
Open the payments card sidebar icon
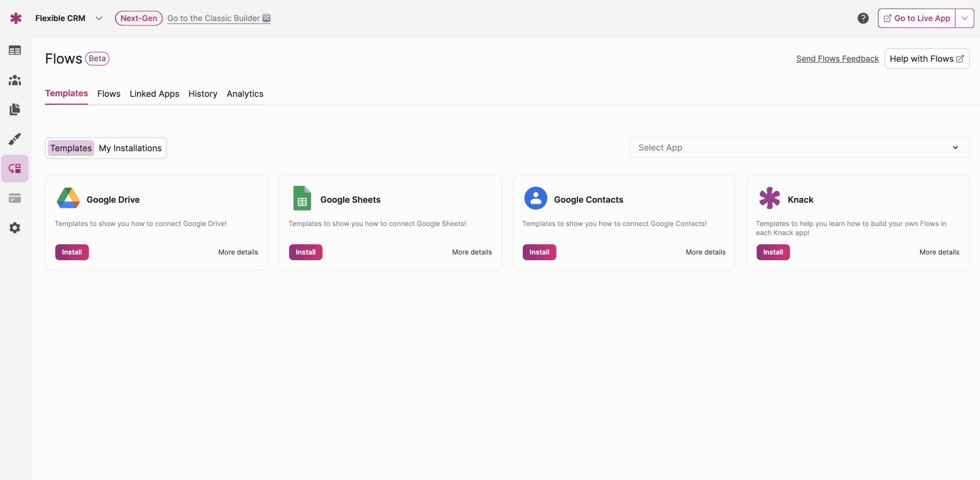(15, 198)
